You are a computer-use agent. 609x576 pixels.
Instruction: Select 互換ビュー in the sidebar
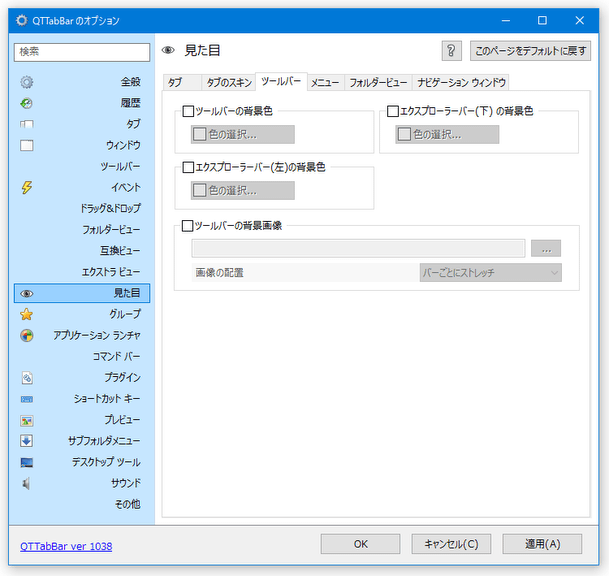coord(82,251)
